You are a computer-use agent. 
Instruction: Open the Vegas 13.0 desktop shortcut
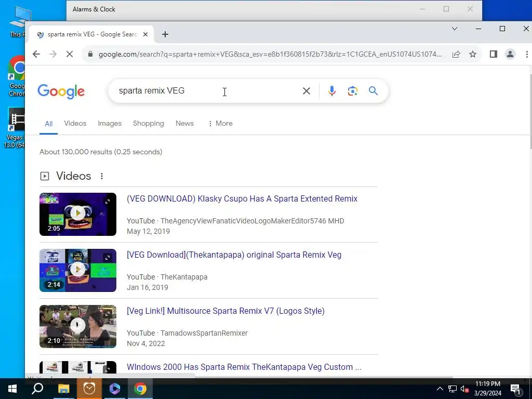click(14, 128)
